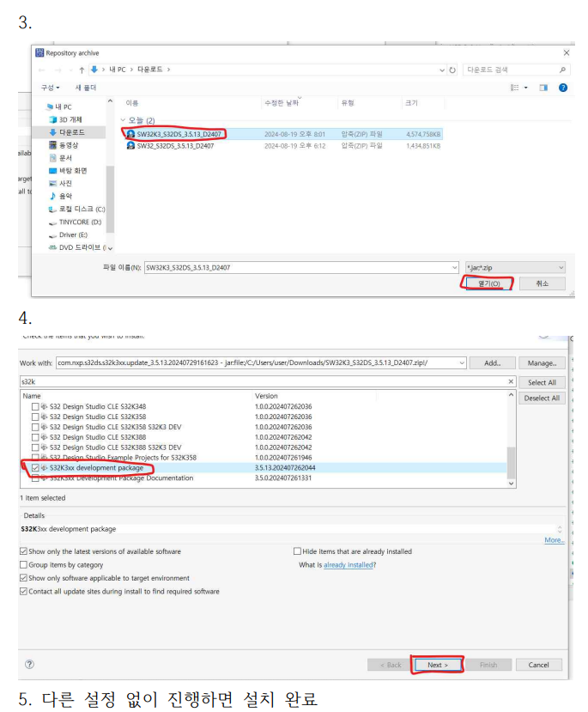Open the 구성 dropdown menu
Viewport: 588px width, 712px height.
(51, 88)
